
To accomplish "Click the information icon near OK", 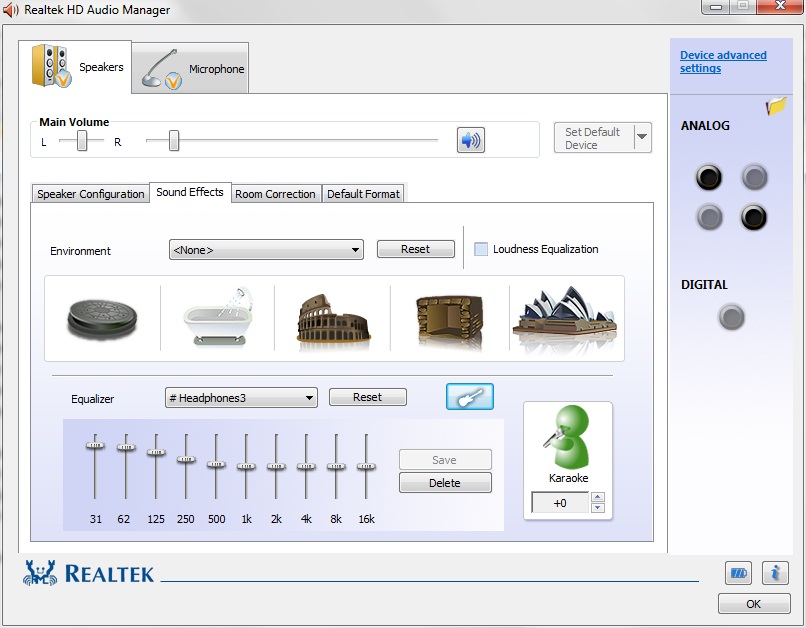I will (x=775, y=573).
